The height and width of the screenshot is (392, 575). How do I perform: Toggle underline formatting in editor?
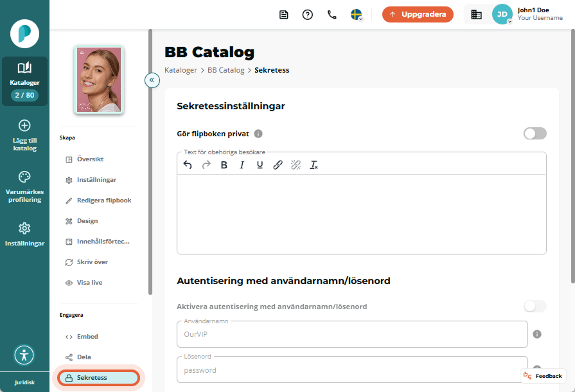click(260, 165)
